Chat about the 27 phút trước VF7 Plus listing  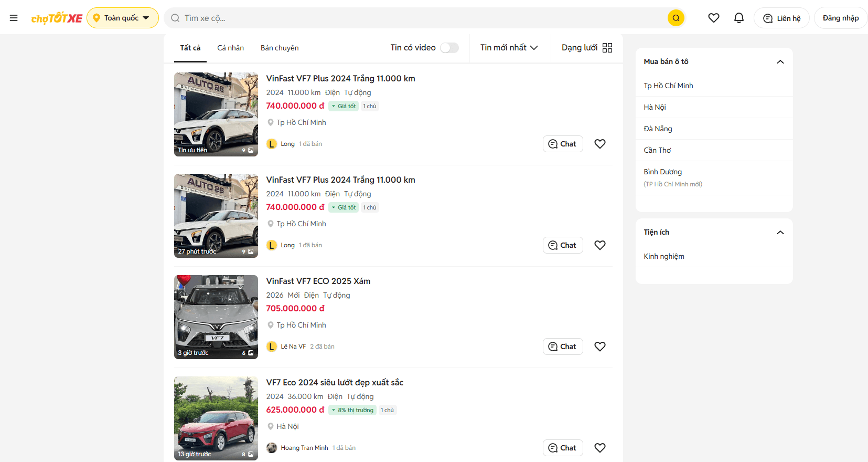pyautogui.click(x=563, y=245)
